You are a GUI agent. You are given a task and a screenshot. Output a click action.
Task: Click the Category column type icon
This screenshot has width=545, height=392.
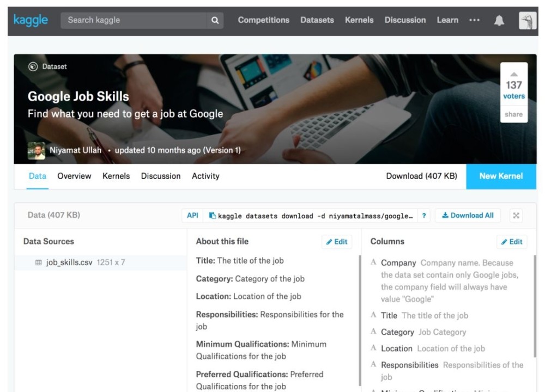374,331
